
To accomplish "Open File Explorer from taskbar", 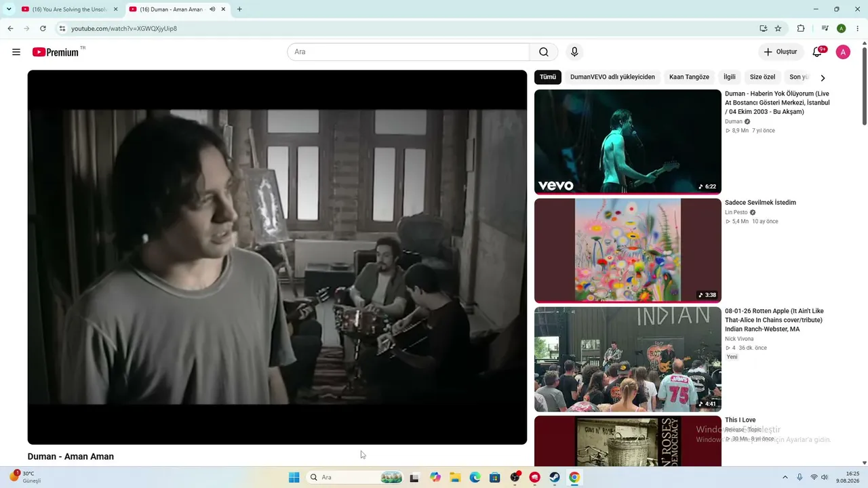I will click(455, 477).
